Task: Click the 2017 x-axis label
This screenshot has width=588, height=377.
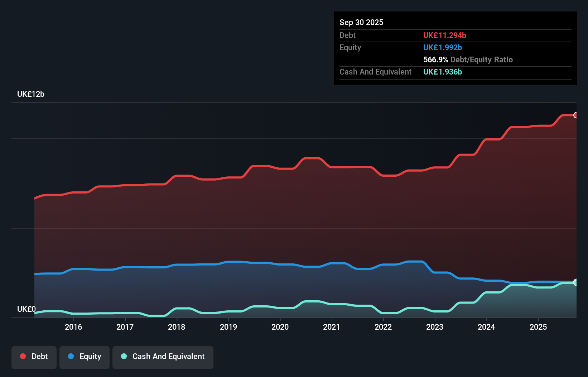Action: point(125,327)
